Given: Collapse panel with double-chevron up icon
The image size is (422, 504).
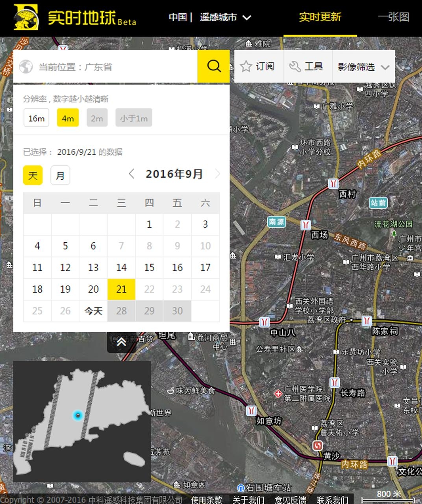Looking at the screenshot, I should [x=121, y=342].
